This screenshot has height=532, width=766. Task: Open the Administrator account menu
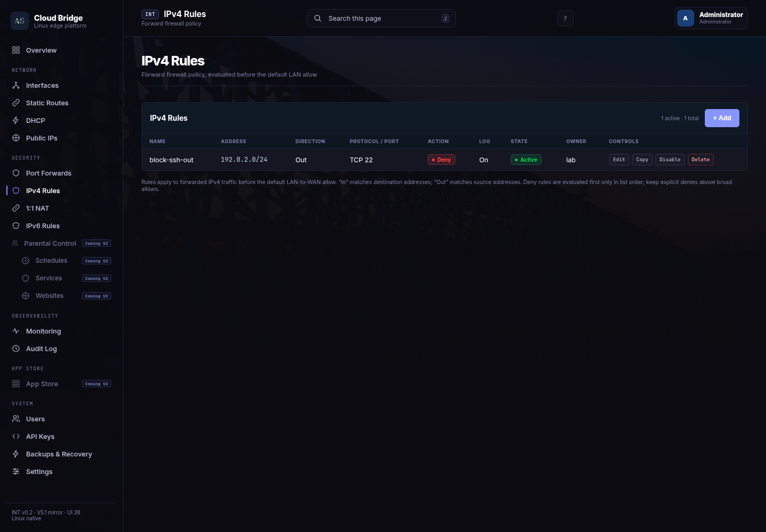pyautogui.click(x=711, y=18)
